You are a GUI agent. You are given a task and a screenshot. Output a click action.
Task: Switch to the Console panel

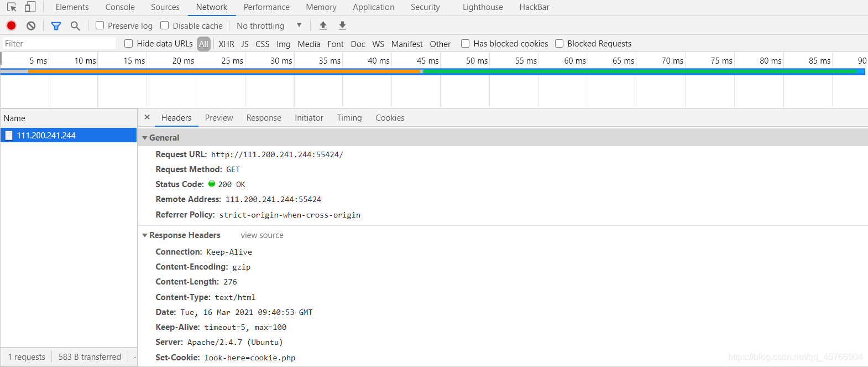120,7
